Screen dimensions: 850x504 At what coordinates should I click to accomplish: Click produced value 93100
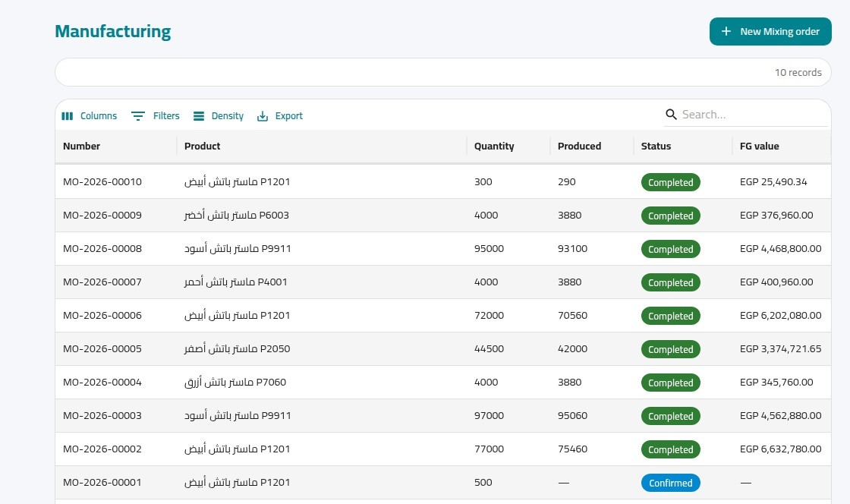tap(572, 249)
